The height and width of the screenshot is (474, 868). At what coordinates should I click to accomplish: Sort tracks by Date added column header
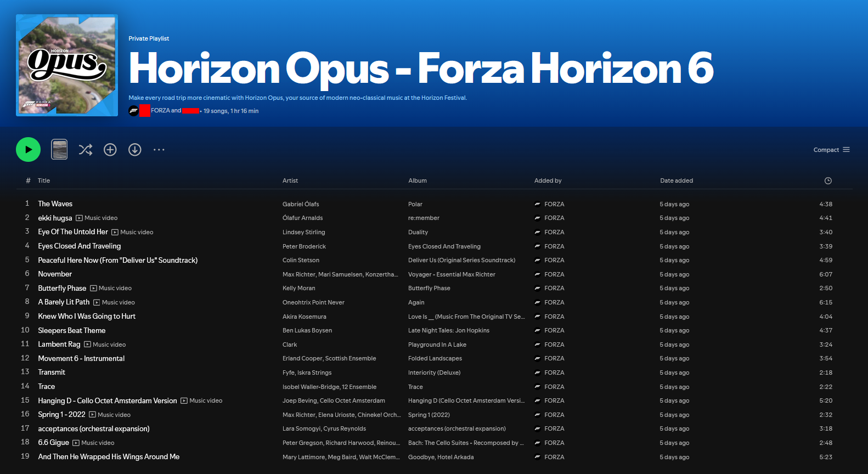click(677, 180)
